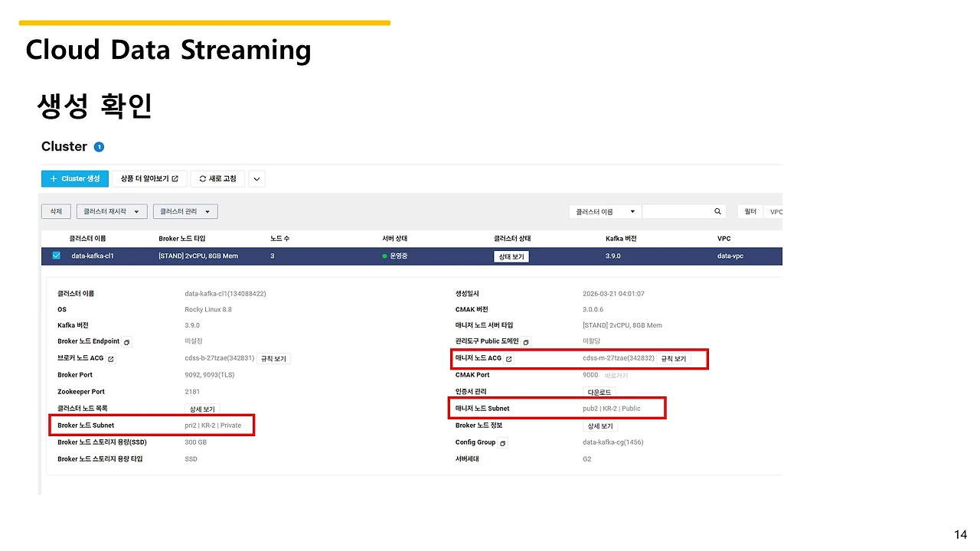This screenshot has height=551, width=980.
Task: Click 상태 보기 in the cluster row
Action: click(x=511, y=256)
